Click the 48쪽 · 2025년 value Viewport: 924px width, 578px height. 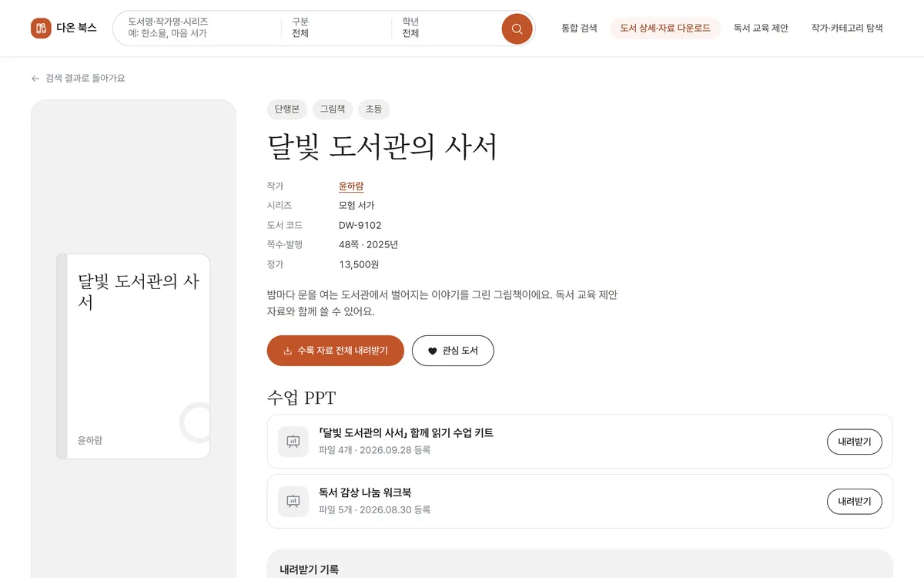[368, 245]
